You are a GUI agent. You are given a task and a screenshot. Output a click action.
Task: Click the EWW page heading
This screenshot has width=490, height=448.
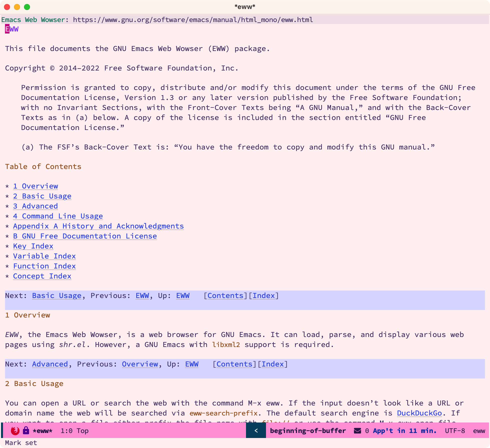12,29
